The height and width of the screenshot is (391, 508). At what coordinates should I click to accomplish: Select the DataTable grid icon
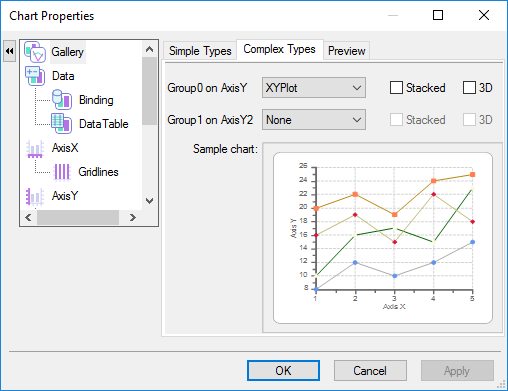tap(61, 124)
